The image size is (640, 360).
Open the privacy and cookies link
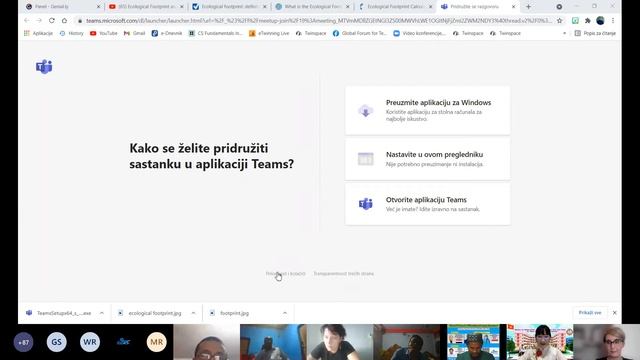[x=285, y=273]
